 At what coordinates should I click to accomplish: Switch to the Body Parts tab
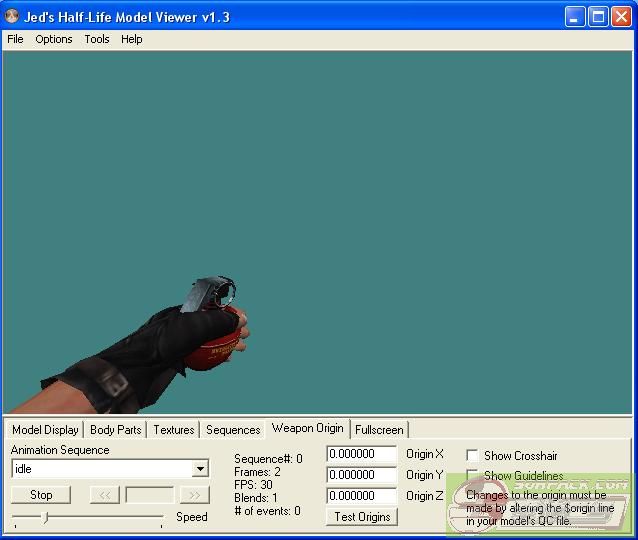point(116,430)
